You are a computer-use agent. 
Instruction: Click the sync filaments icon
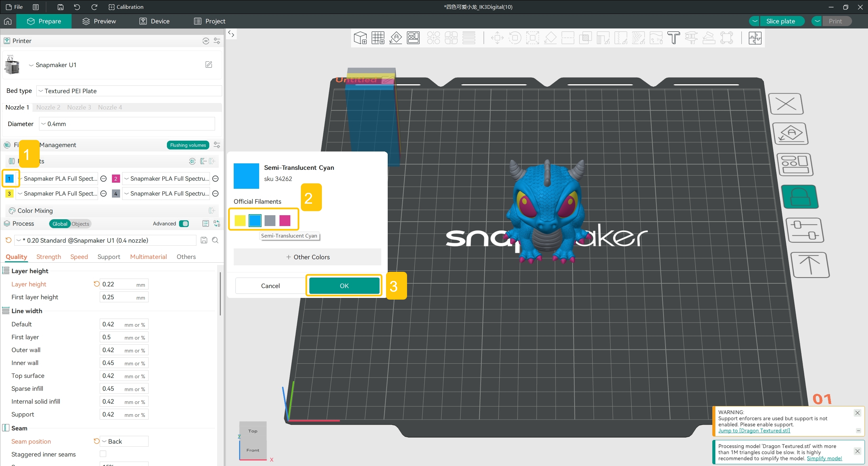point(192,161)
